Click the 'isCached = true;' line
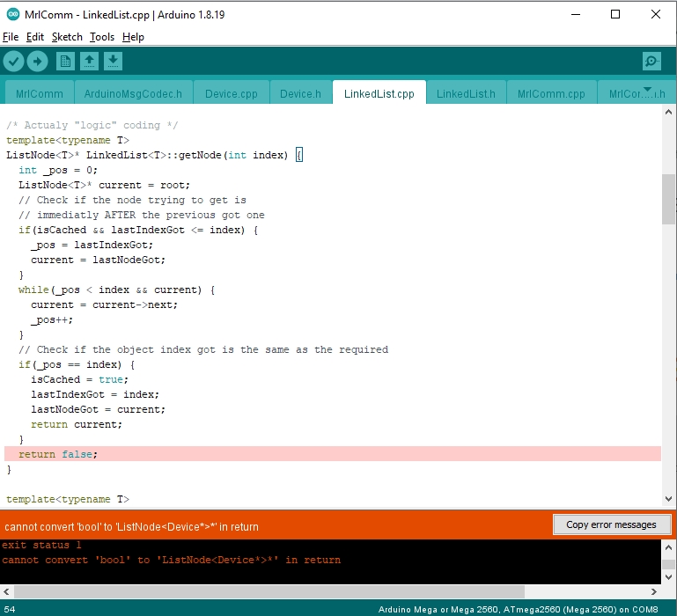Viewport: 677px width, 616px height. click(x=79, y=379)
